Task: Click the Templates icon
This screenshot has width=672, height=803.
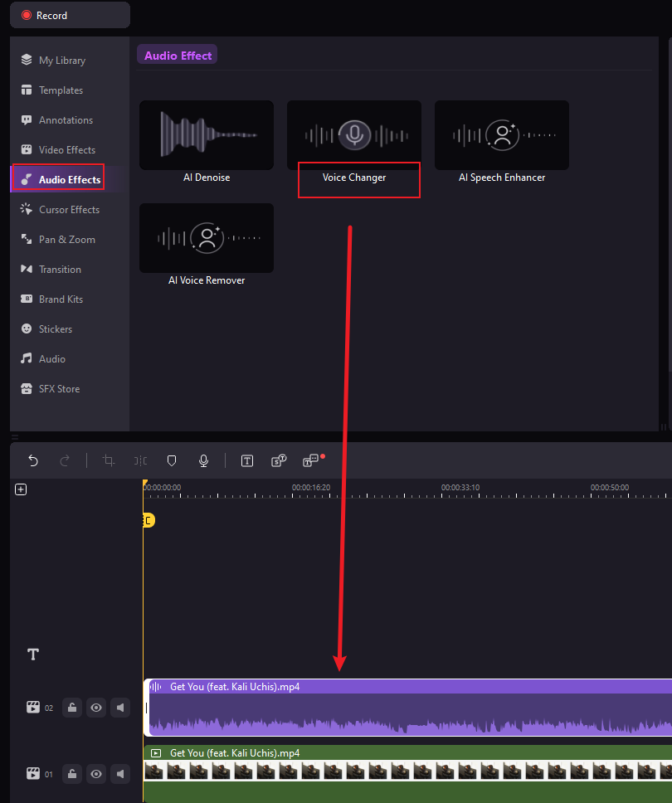Action: click(27, 90)
